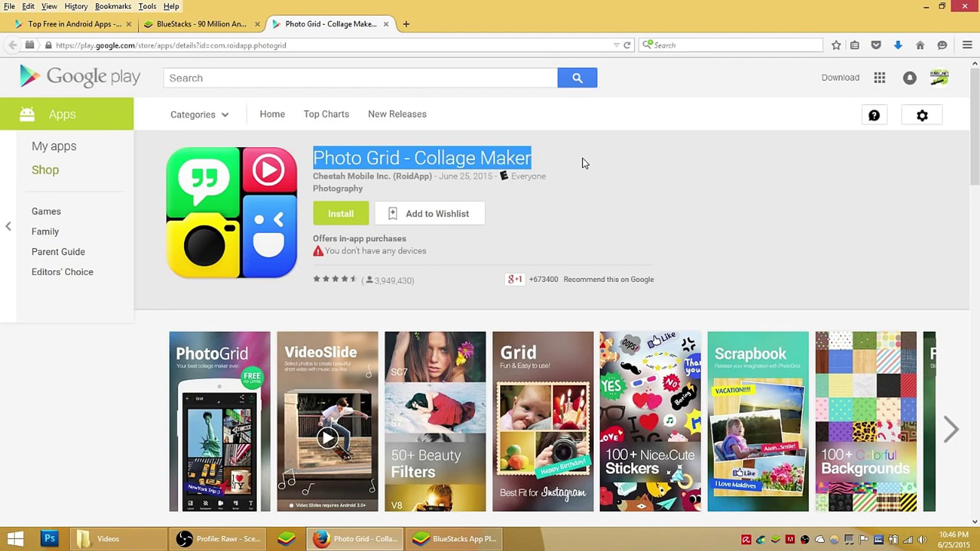Click the green Apps section header
Viewport: 980px width, 551px height.
click(67, 114)
